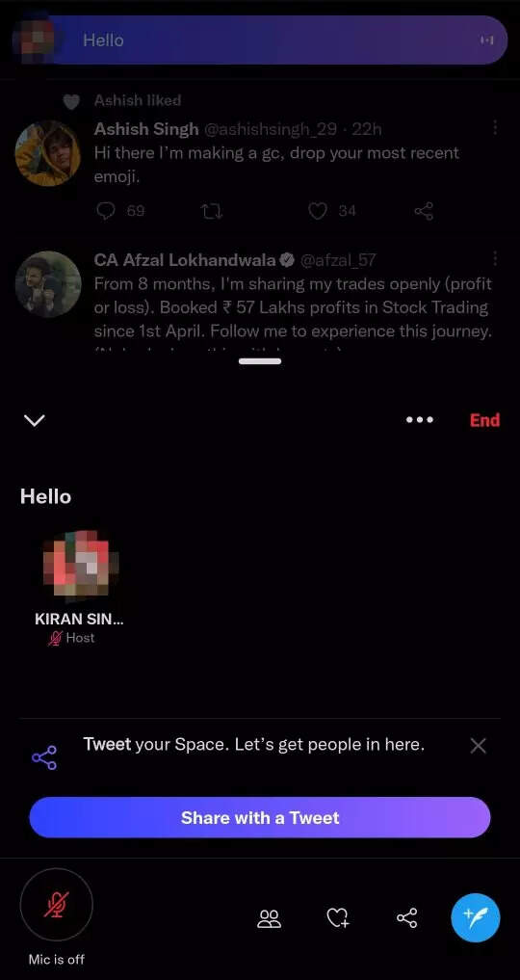Compose a tweet with the blue quill button
Image resolution: width=520 pixels, height=980 pixels.
pos(476,917)
